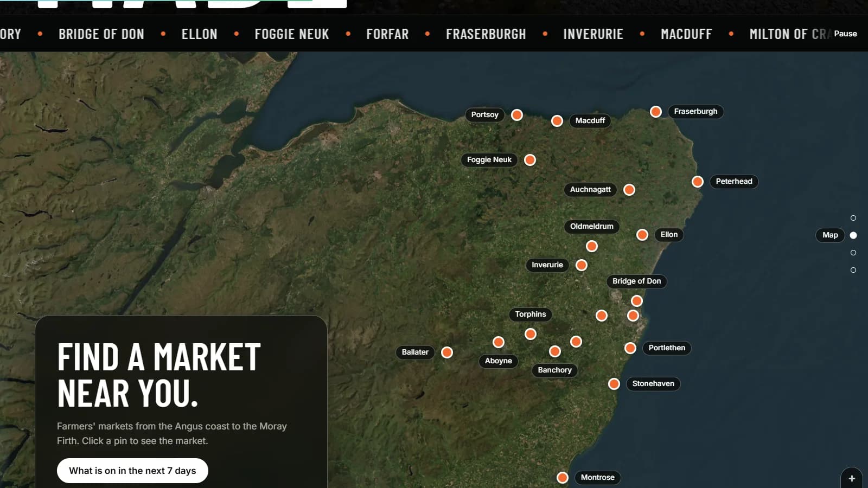Click the Portlethen orange pin
Image resolution: width=868 pixels, height=488 pixels.
630,348
